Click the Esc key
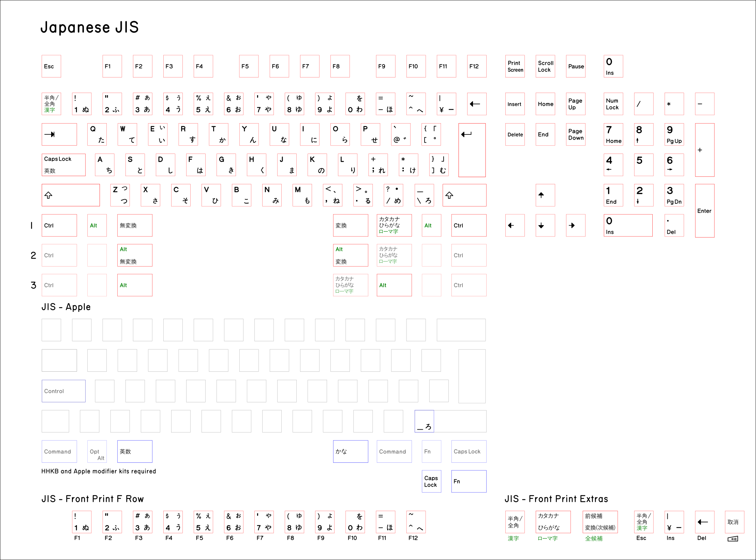 pos(51,66)
